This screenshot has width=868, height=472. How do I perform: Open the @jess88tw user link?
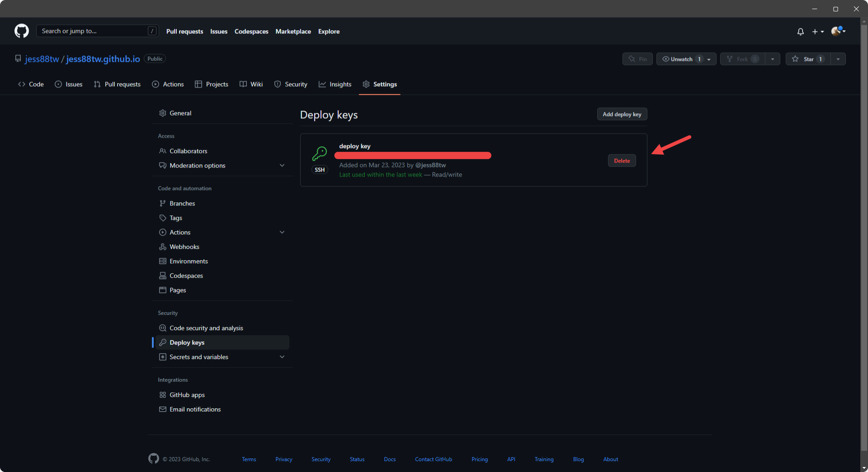pos(430,165)
